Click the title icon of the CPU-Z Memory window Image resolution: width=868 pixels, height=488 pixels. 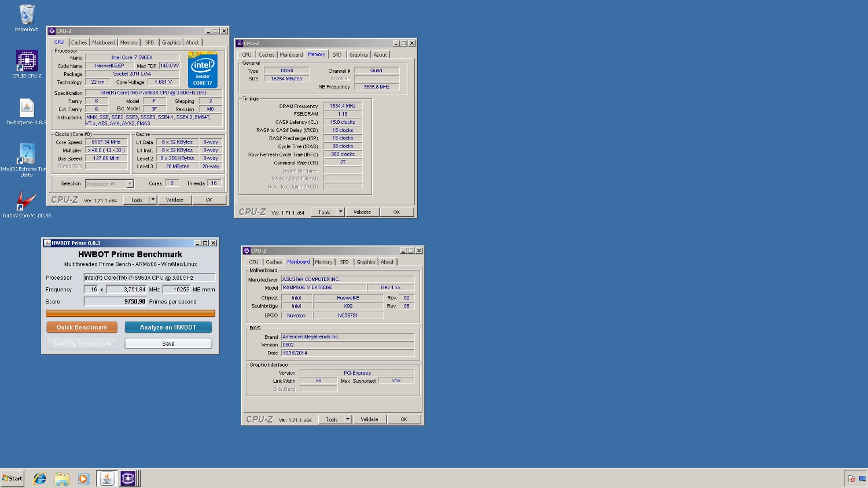[x=240, y=43]
